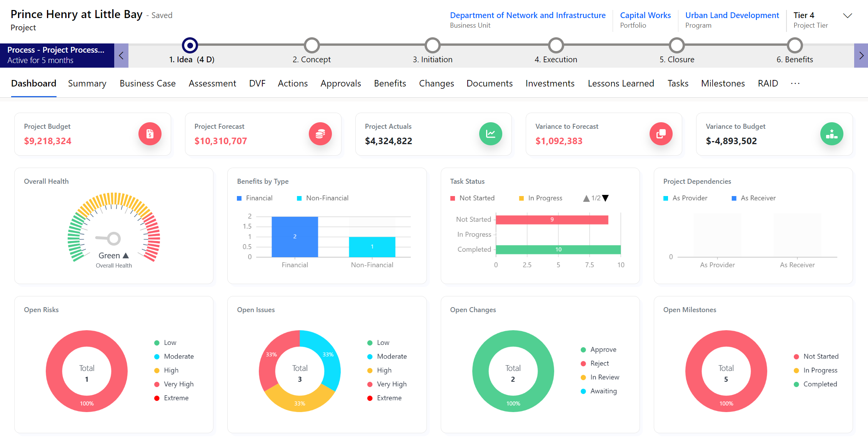Click the Task Status legend down arrow
Screen dimensions: 868x439
click(x=605, y=198)
